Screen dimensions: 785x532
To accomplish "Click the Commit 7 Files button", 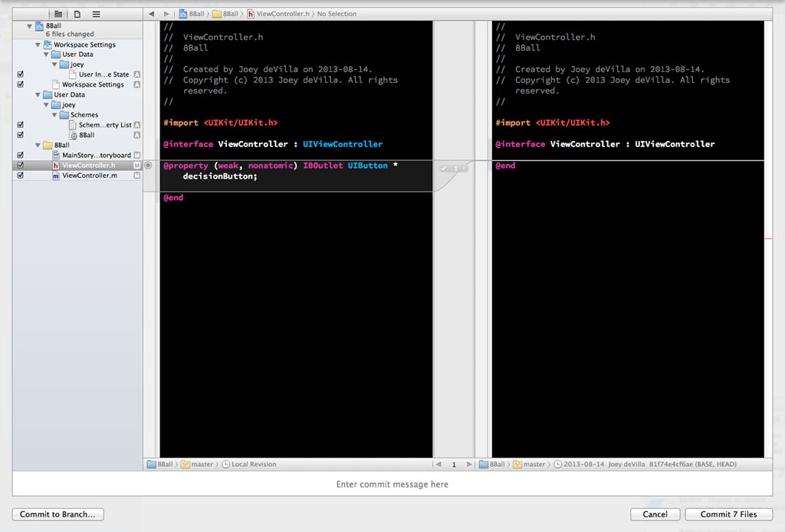I will pos(728,514).
